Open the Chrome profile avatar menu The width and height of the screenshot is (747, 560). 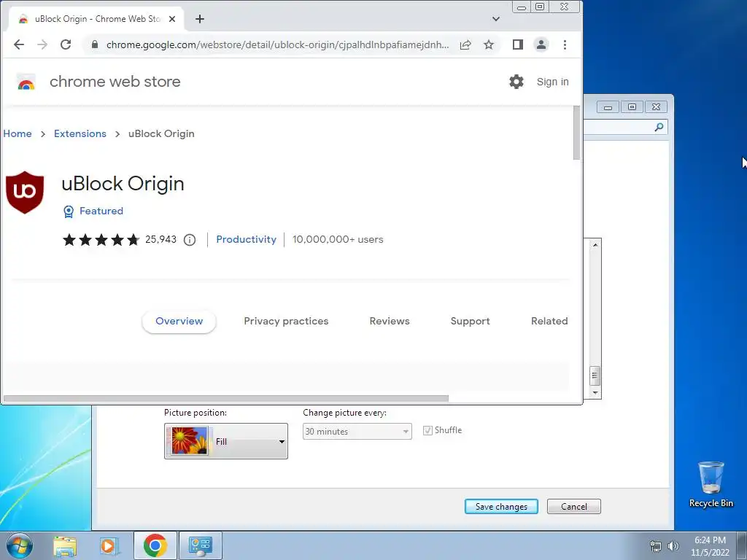541,44
